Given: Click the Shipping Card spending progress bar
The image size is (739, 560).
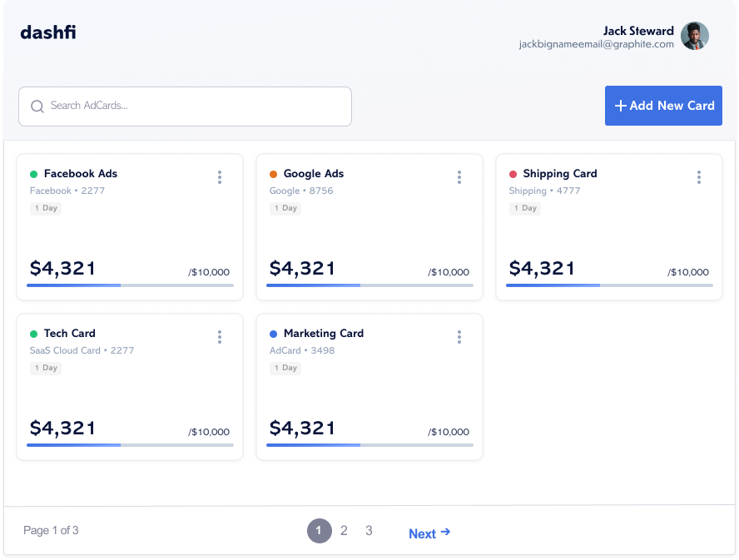Looking at the screenshot, I should (609, 285).
